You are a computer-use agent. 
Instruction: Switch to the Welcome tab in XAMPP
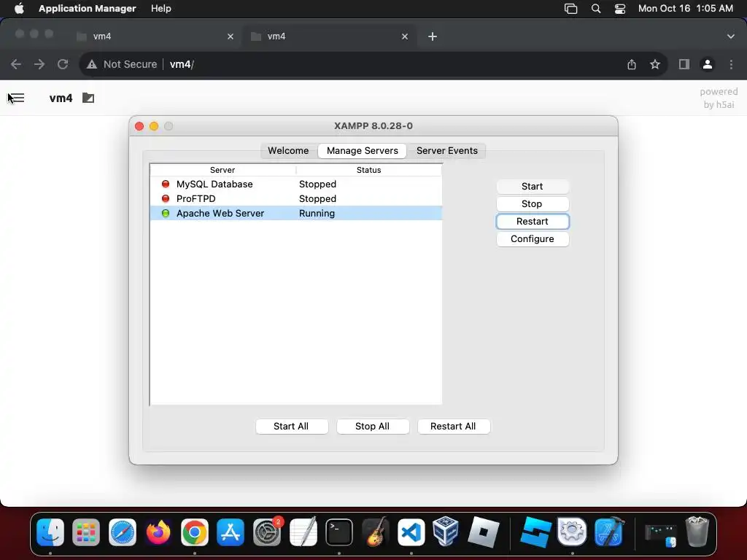(x=288, y=150)
